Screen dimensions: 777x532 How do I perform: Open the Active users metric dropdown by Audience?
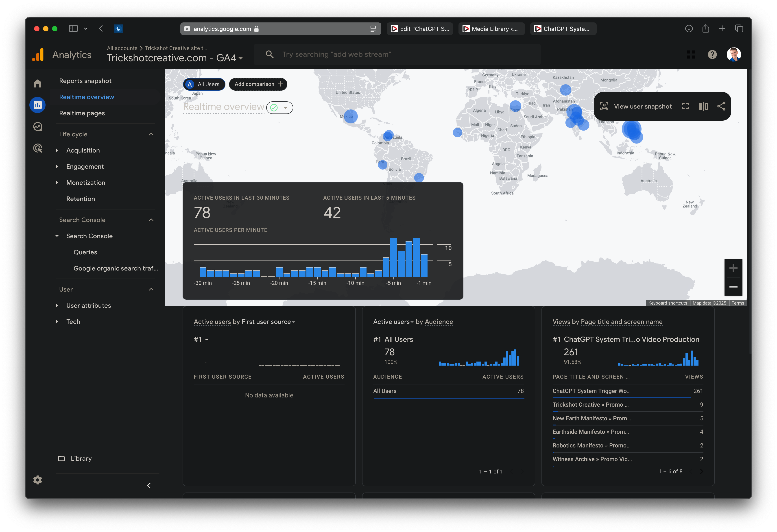point(393,322)
